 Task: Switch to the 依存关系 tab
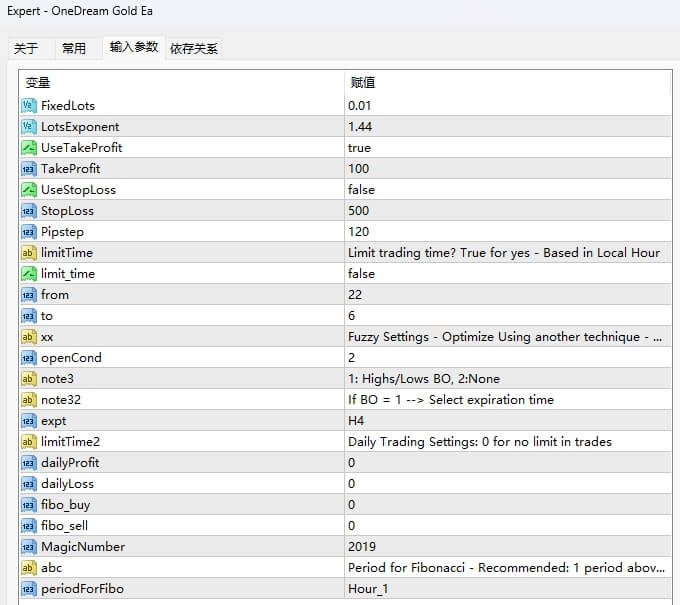pyautogui.click(x=193, y=48)
